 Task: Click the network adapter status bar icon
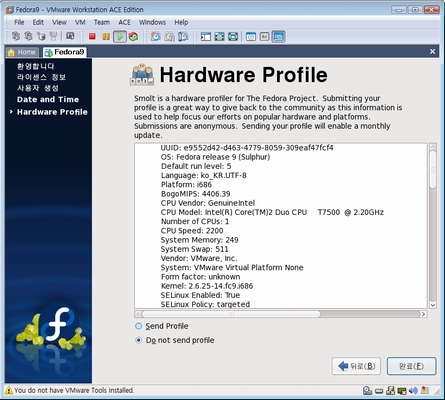402,390
